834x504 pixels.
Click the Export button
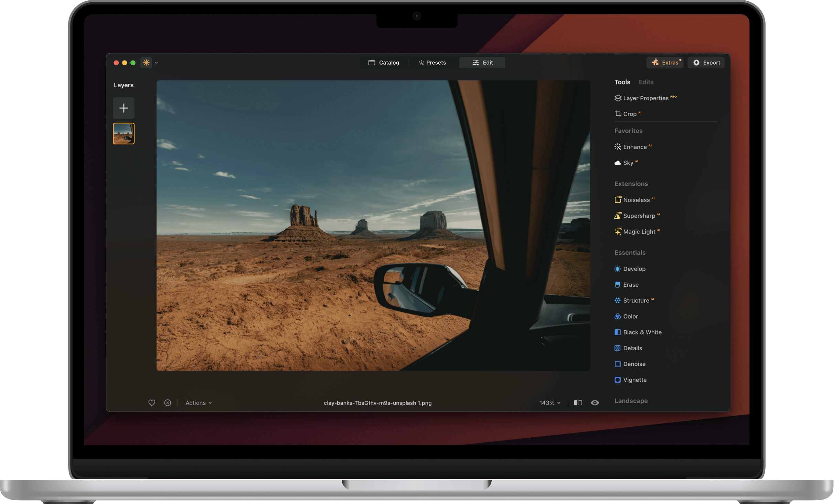(x=706, y=63)
